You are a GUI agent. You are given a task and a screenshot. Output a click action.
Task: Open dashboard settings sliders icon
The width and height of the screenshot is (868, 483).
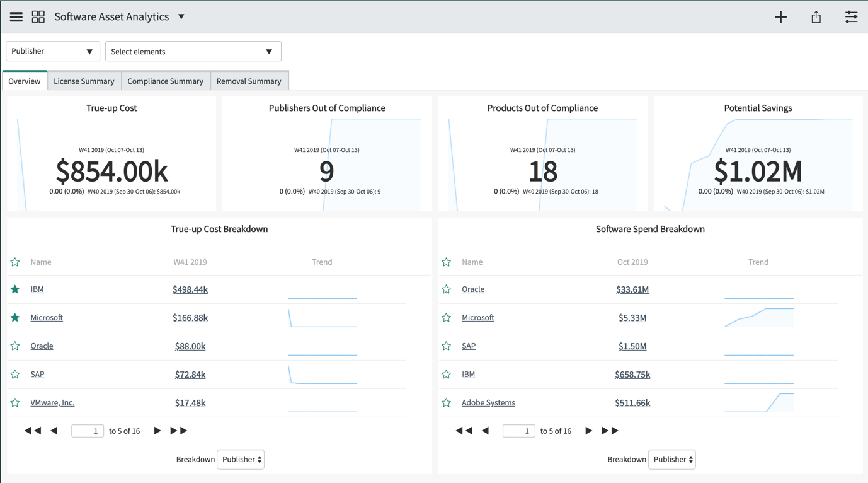852,17
